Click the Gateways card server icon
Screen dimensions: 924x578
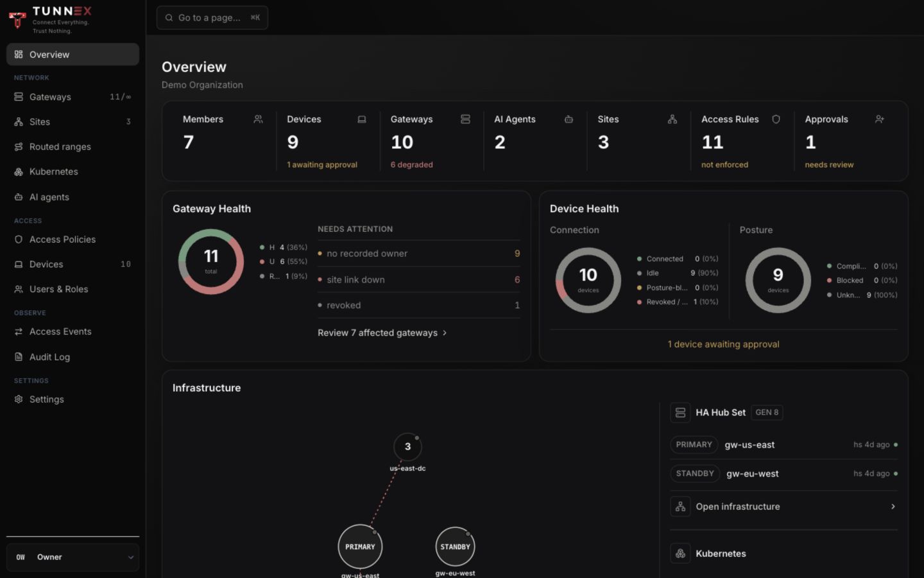click(465, 119)
